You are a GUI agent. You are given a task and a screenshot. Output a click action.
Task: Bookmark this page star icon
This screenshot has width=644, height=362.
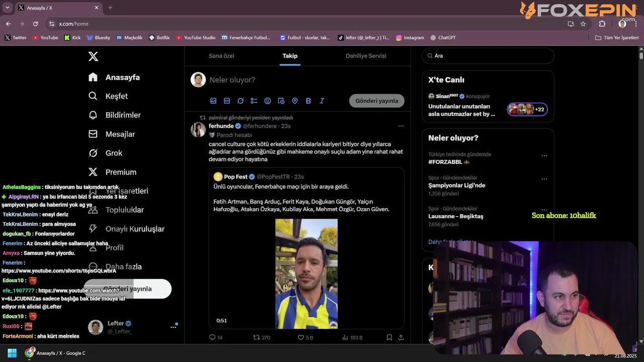583,24
